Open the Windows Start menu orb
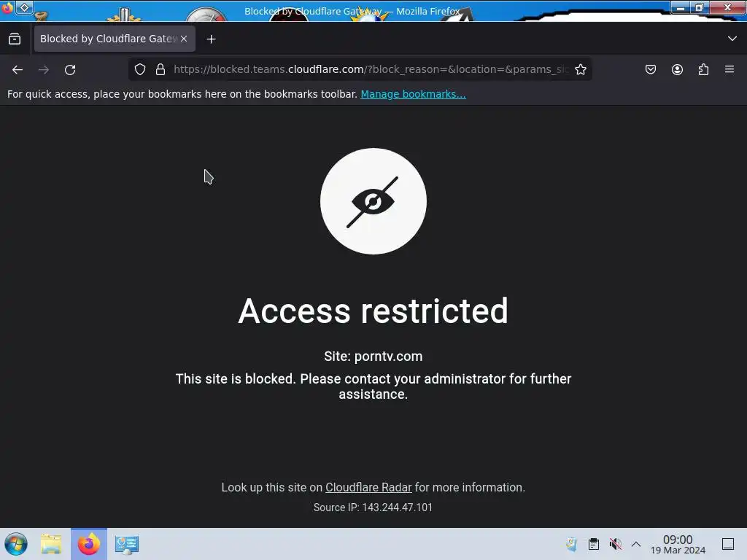747x560 pixels. [x=16, y=544]
